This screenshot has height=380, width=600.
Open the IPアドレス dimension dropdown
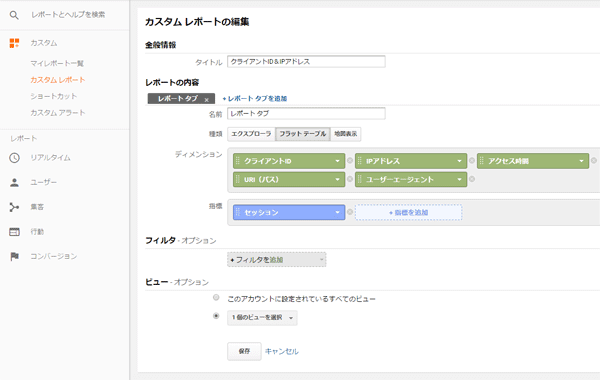(460, 161)
